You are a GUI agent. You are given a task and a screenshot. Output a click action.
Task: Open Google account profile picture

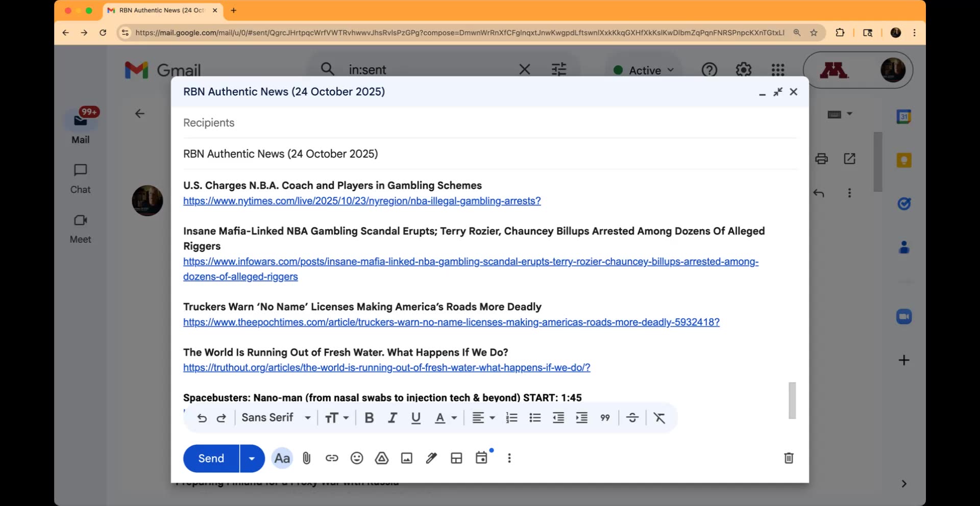893,70
